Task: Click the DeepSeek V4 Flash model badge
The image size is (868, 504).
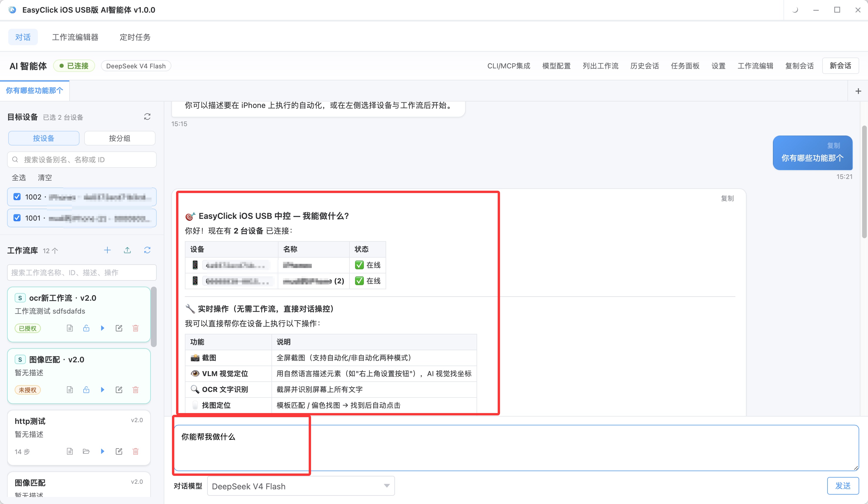Action: click(136, 66)
